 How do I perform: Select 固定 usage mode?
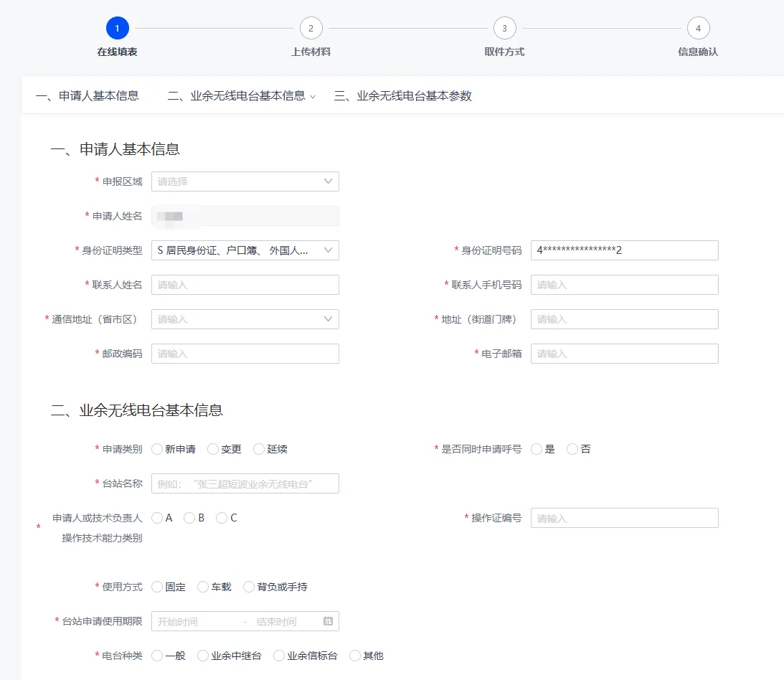click(158, 586)
